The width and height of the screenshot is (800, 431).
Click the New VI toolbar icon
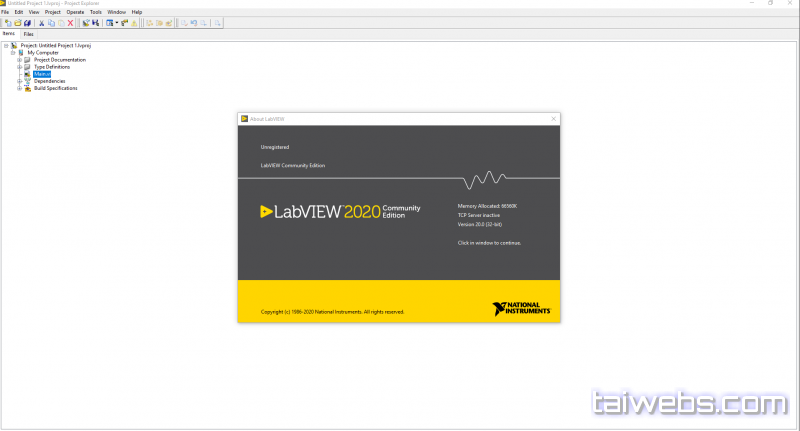click(x=6, y=22)
